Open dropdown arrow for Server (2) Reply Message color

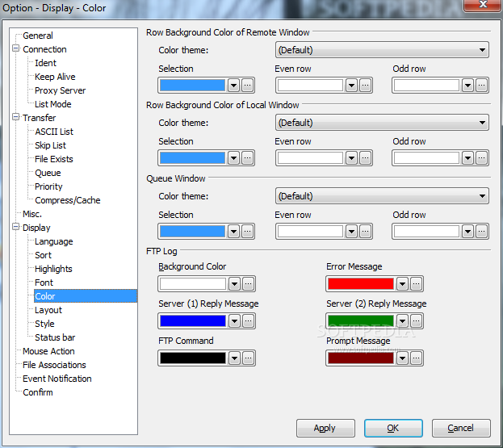tap(403, 320)
